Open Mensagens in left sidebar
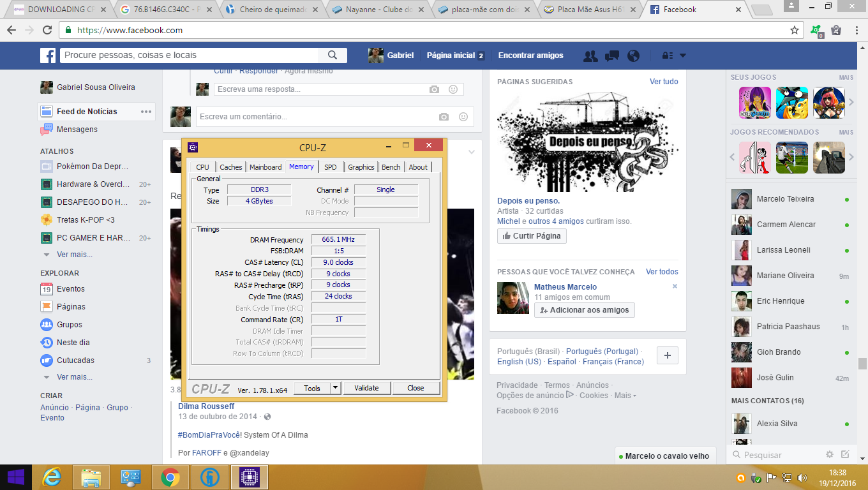This screenshot has width=868, height=490. [77, 130]
